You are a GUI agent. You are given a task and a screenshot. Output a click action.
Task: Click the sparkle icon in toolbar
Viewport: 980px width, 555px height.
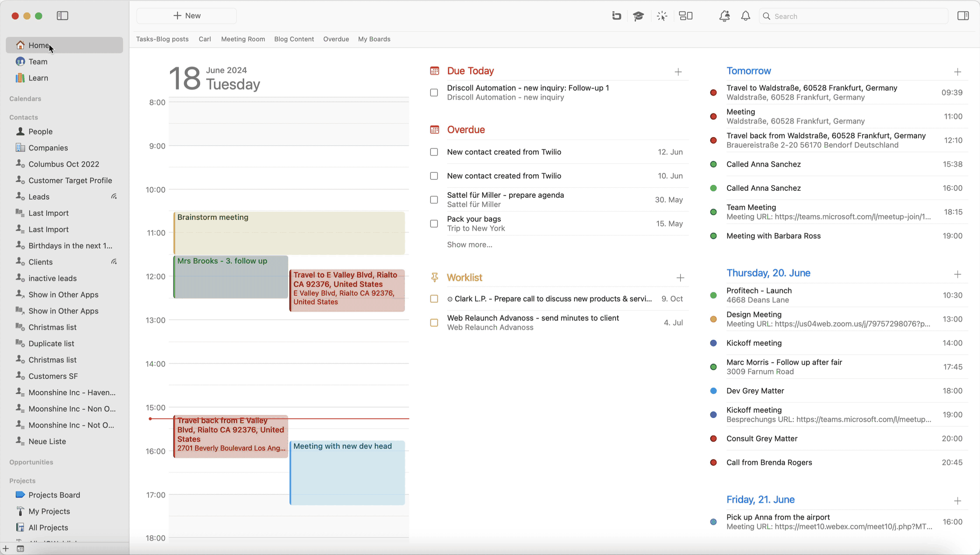(x=662, y=16)
